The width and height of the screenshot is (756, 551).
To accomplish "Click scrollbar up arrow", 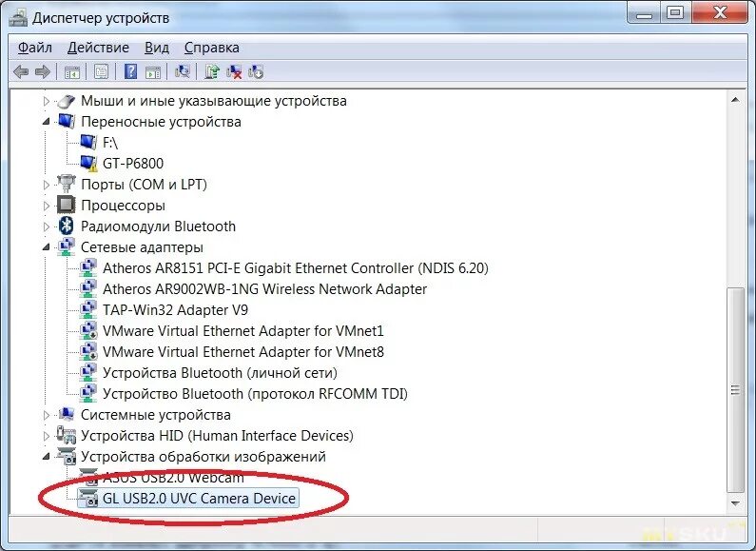I will point(735,100).
